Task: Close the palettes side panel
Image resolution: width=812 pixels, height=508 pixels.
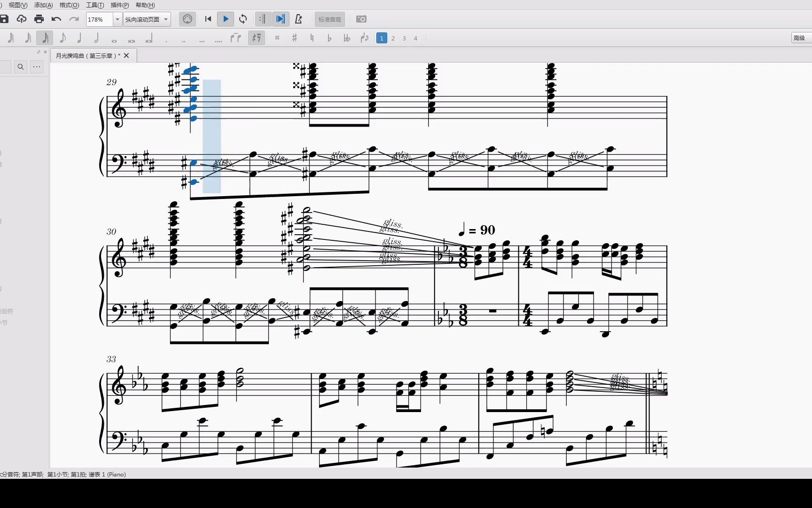Action: [x=45, y=52]
